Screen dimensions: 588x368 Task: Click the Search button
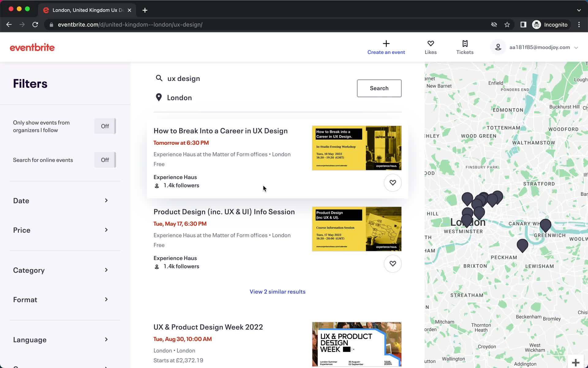379,88
